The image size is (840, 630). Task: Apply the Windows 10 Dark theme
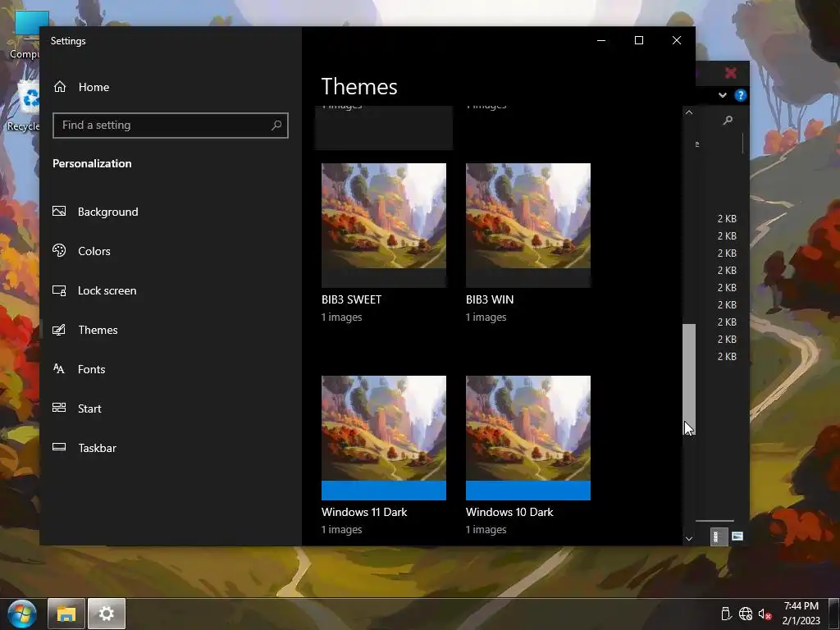click(528, 438)
